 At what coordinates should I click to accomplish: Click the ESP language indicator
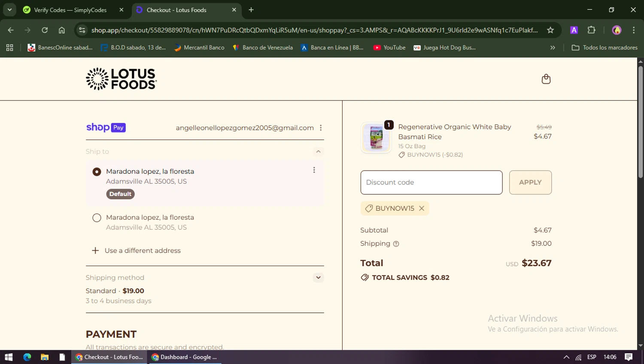(592, 357)
